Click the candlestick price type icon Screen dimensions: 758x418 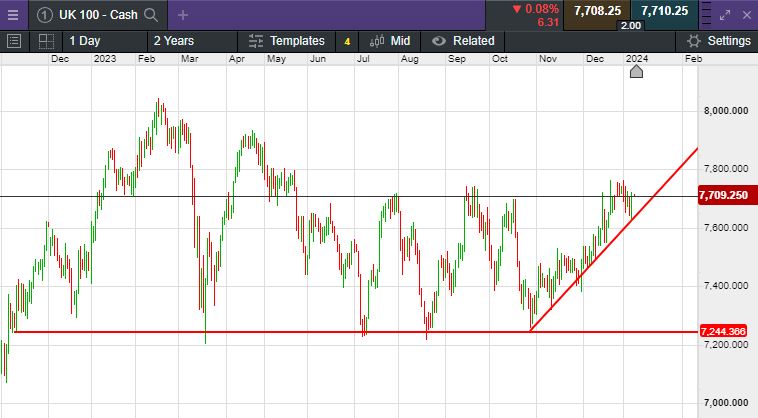(x=377, y=41)
